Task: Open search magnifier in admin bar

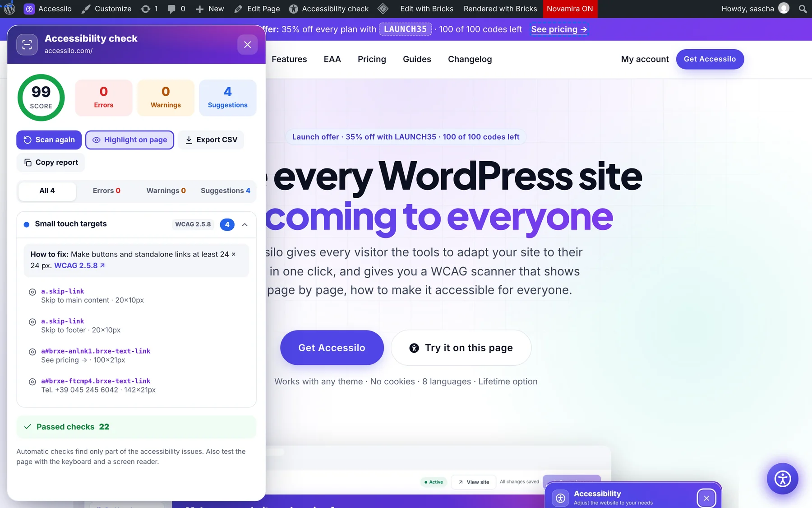Action: [803, 9]
